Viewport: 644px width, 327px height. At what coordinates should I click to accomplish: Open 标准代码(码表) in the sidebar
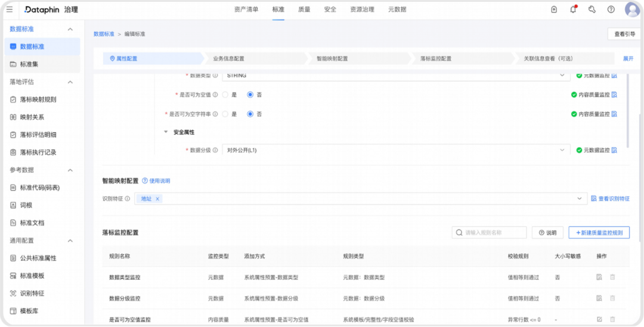tap(42, 188)
